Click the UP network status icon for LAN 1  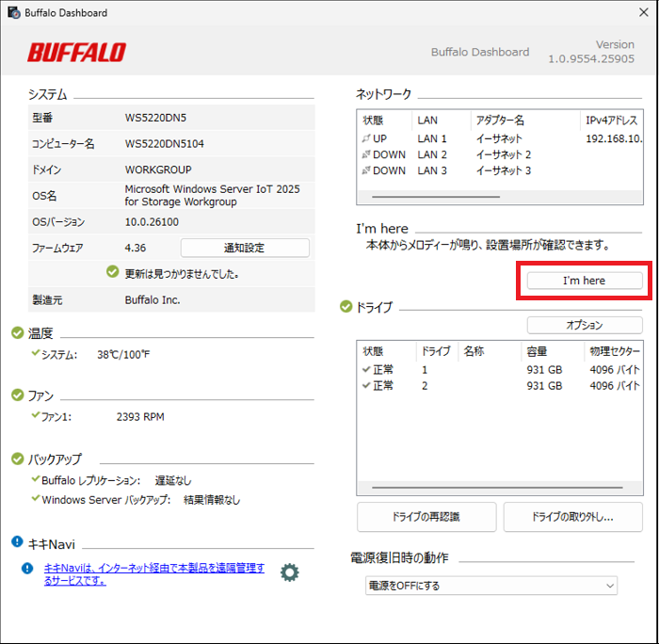[366, 138]
